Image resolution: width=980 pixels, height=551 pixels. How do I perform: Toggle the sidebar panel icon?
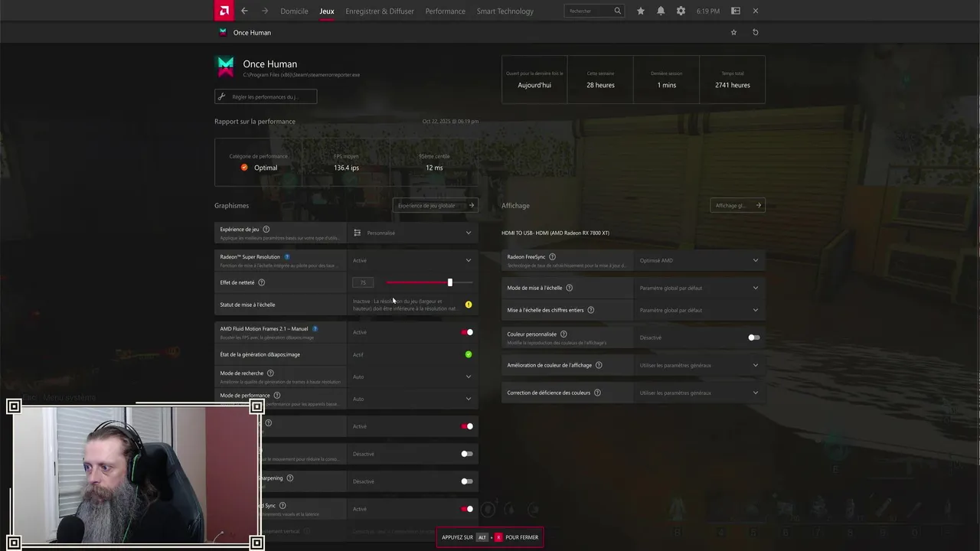click(736, 11)
